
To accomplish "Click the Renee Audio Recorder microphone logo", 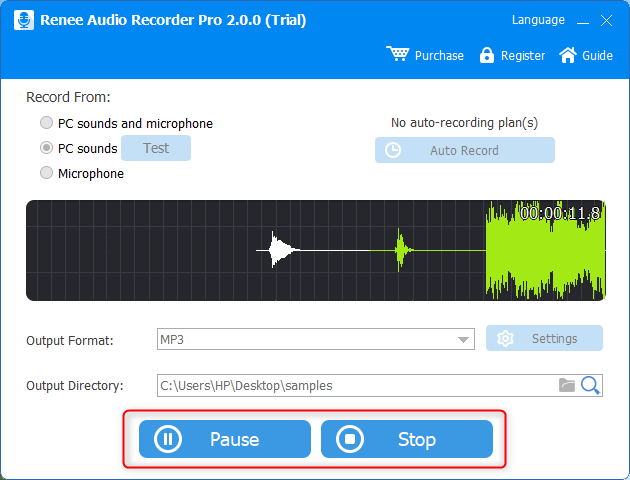I will [24, 20].
